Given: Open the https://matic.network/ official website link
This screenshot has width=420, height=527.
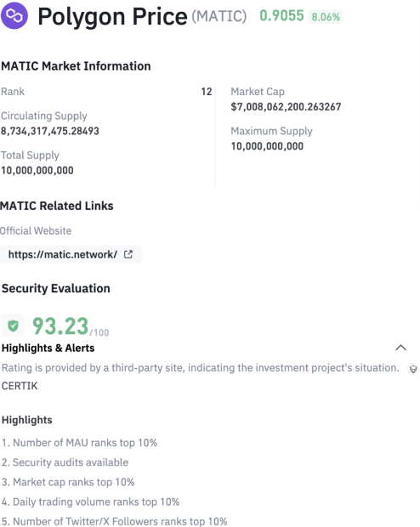Looking at the screenshot, I should 63,254.
